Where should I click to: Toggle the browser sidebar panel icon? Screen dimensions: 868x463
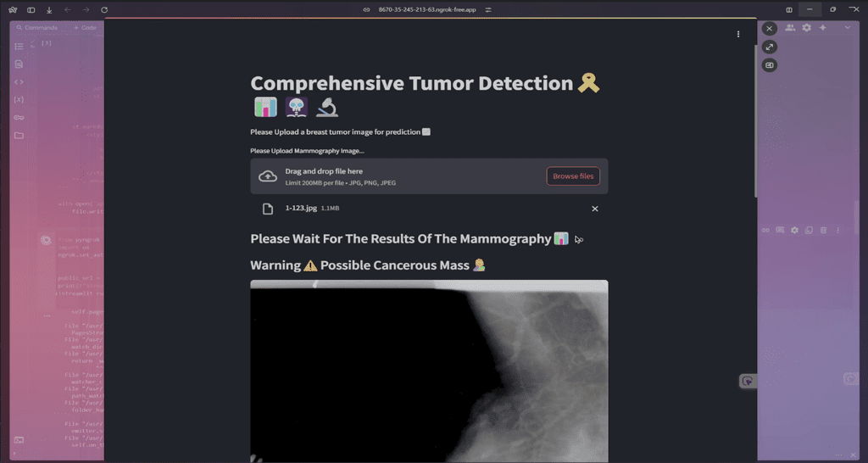31,10
